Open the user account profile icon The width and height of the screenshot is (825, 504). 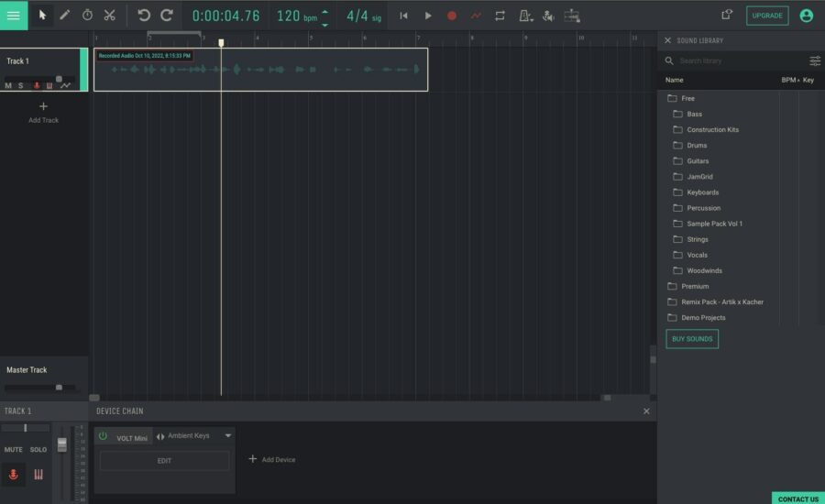tap(806, 16)
